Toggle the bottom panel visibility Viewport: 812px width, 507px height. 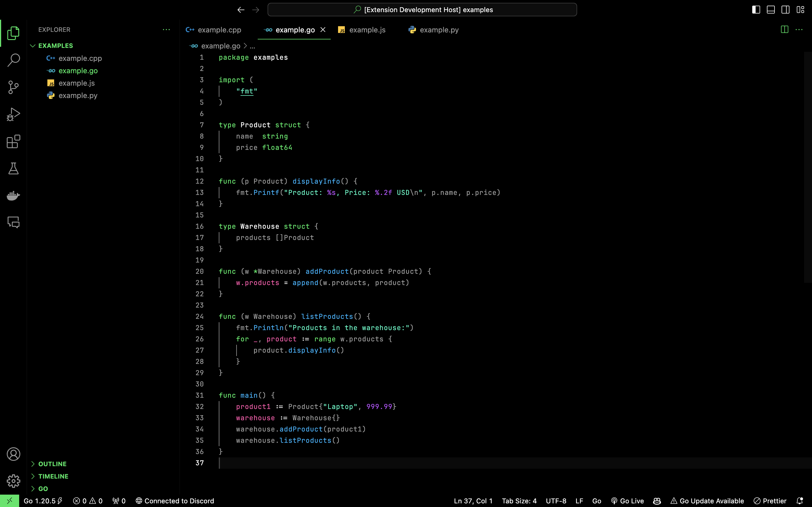(771, 10)
